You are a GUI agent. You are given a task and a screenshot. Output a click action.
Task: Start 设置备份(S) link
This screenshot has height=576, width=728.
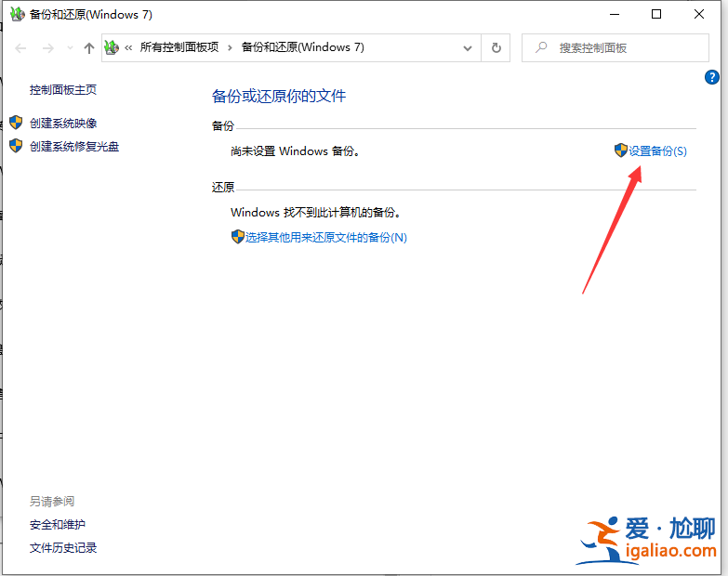click(x=657, y=151)
